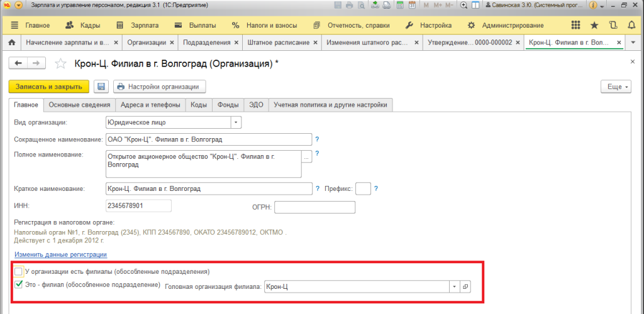Open the notifications bell icon

pos(631,26)
